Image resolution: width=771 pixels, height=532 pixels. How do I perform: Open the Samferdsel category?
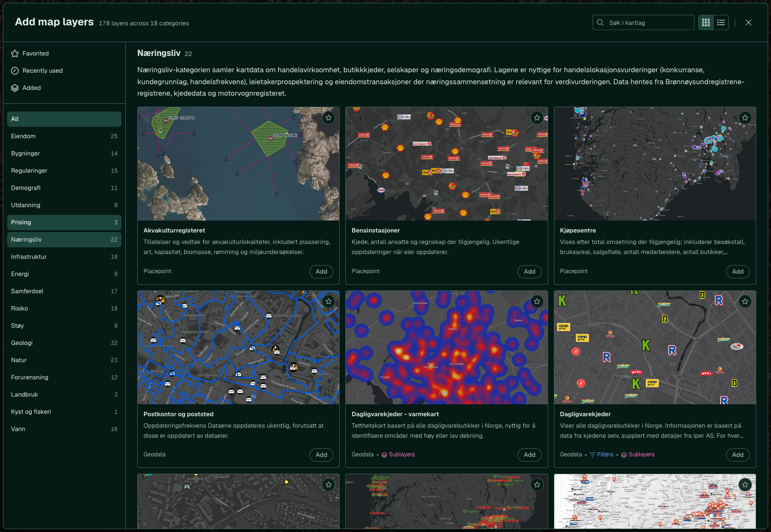coord(64,291)
